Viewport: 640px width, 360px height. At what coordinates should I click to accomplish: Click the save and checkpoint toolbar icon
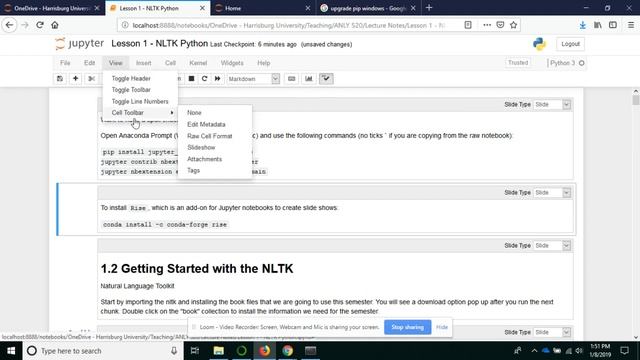click(x=60, y=79)
